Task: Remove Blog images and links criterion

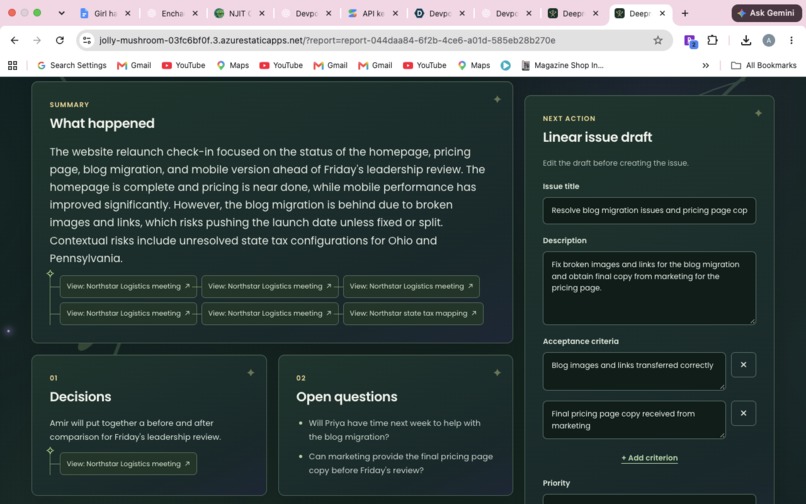Action: pyautogui.click(x=743, y=365)
